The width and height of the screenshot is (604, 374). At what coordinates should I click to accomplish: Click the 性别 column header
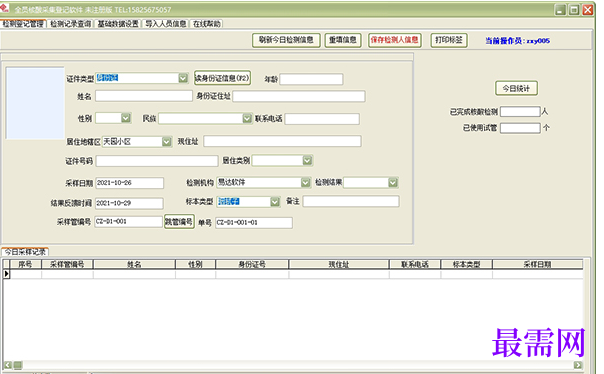click(x=195, y=264)
